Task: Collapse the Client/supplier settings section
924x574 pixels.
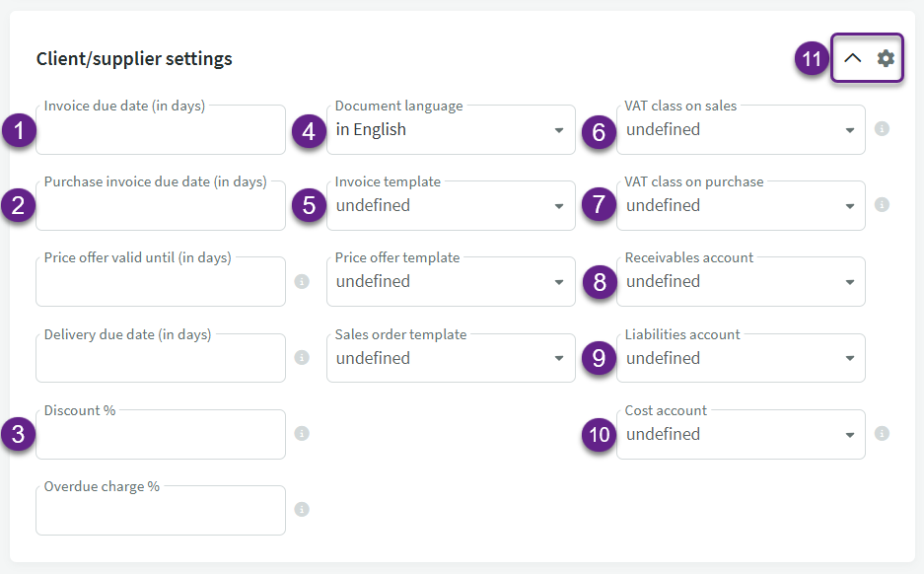Action: pos(853,58)
